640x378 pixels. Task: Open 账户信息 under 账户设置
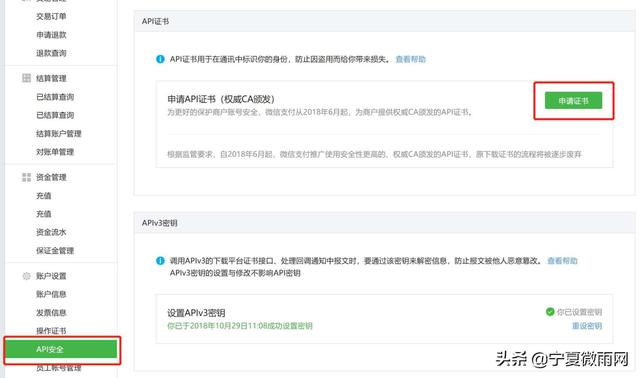tap(51, 294)
